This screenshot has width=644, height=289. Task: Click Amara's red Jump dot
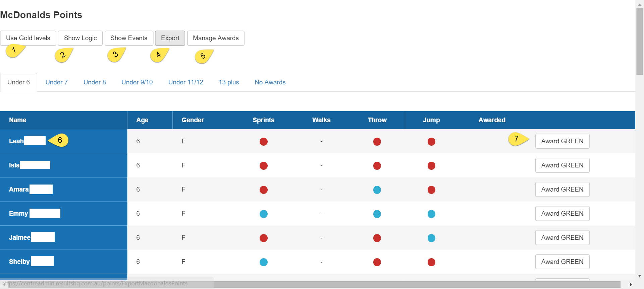tap(431, 190)
